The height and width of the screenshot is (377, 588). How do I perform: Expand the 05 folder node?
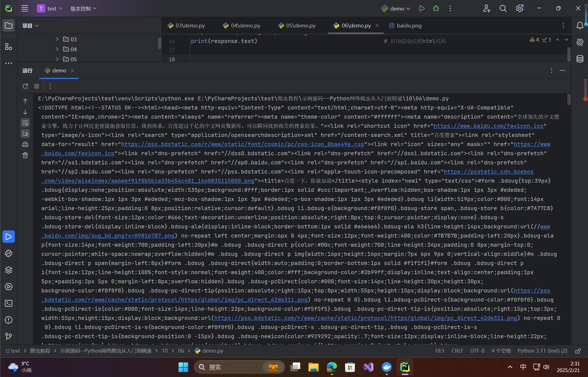57,59
